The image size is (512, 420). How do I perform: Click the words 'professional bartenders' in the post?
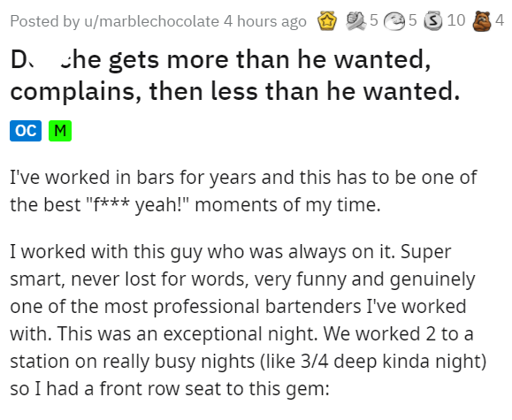[257, 306]
